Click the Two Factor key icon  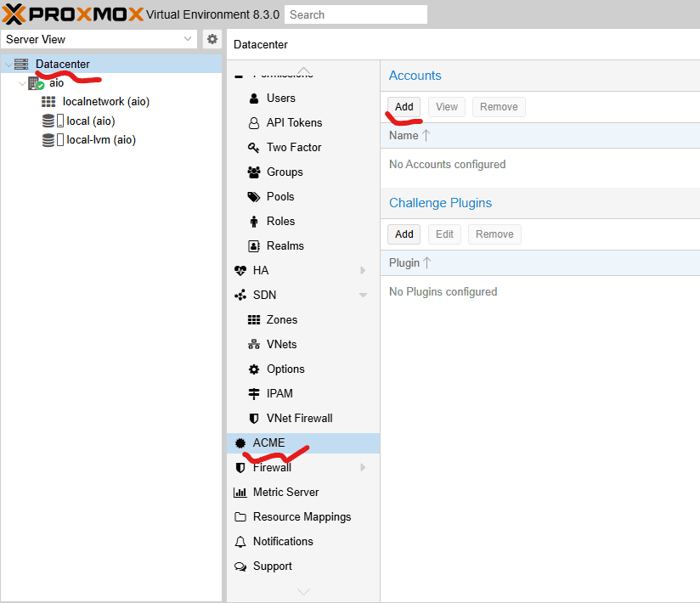[253, 147]
